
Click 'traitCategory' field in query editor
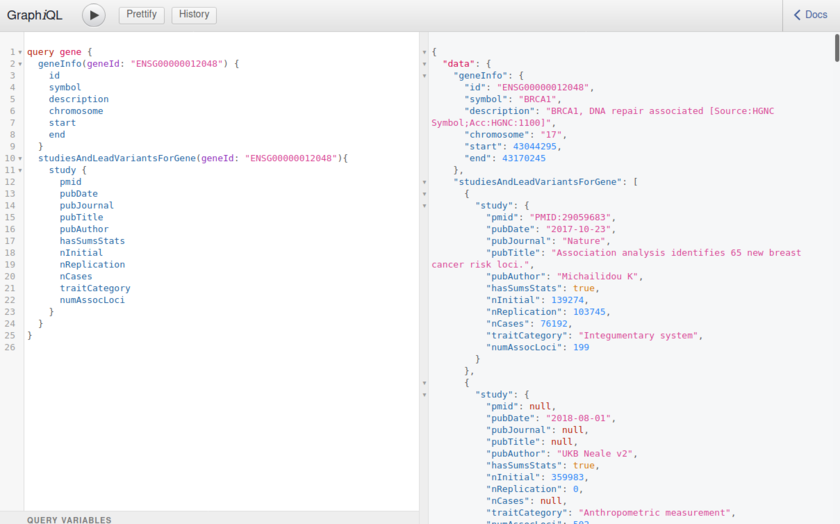(x=95, y=288)
